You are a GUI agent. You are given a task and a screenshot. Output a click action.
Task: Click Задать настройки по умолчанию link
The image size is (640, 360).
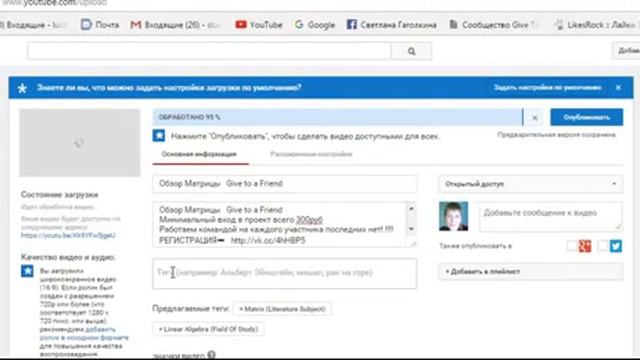547,88
